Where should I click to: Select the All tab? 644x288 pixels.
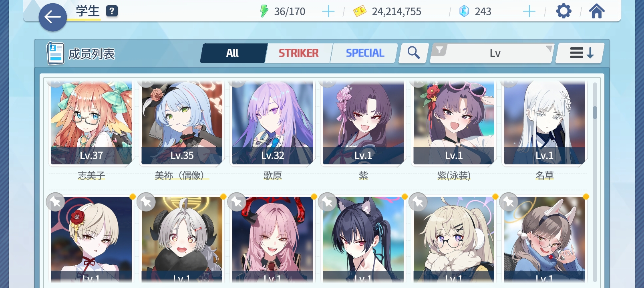click(x=233, y=53)
